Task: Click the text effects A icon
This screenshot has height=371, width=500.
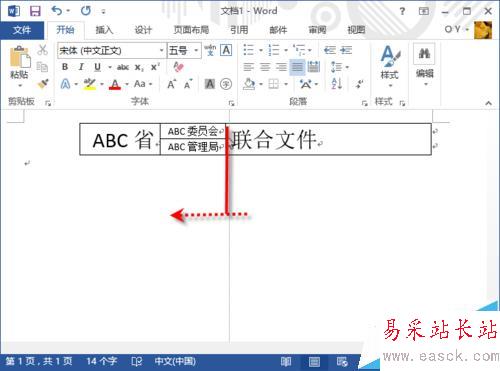Action: (x=65, y=84)
